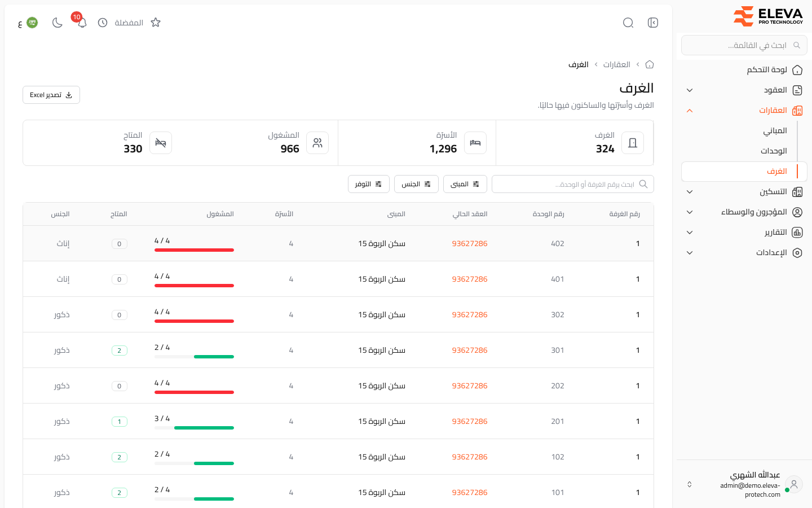Click occupancy bar for unit 201
This screenshot has height=508, width=812.
194,428
